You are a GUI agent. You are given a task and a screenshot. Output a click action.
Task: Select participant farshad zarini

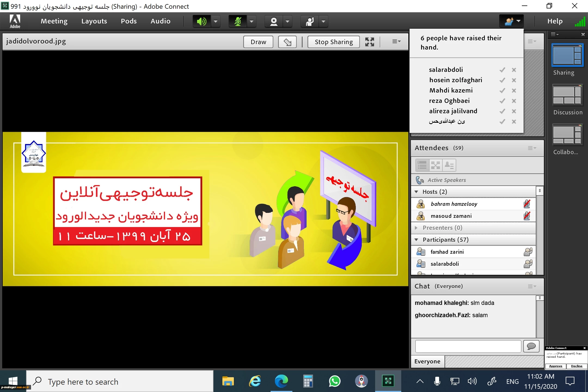pos(473,252)
